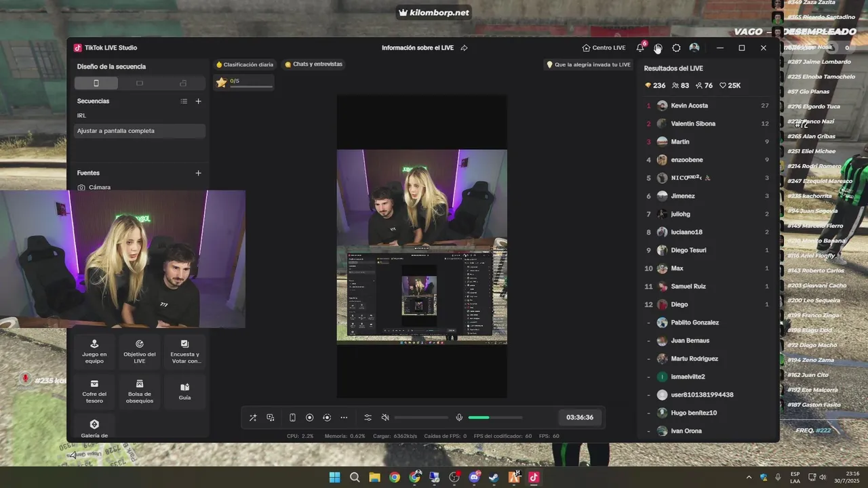868x488 pixels.
Task: Open the settings gear in title bar
Action: pyautogui.click(x=676, y=48)
